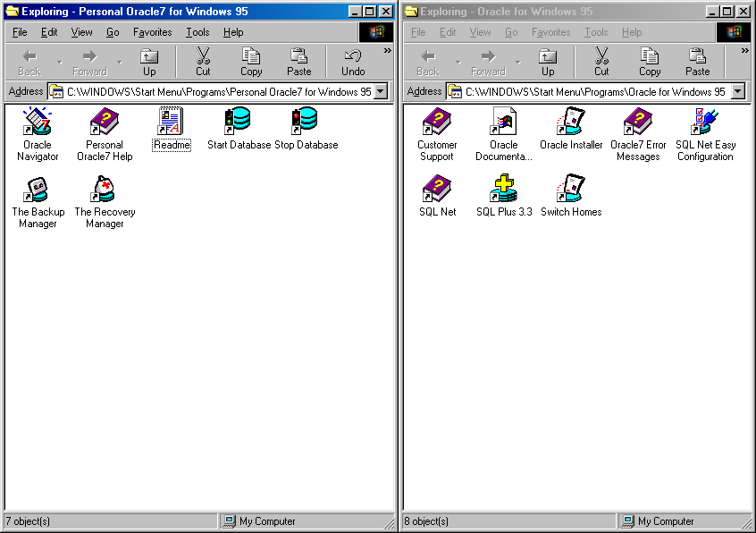Click Back in Oracle for Windows 95 window

point(428,63)
